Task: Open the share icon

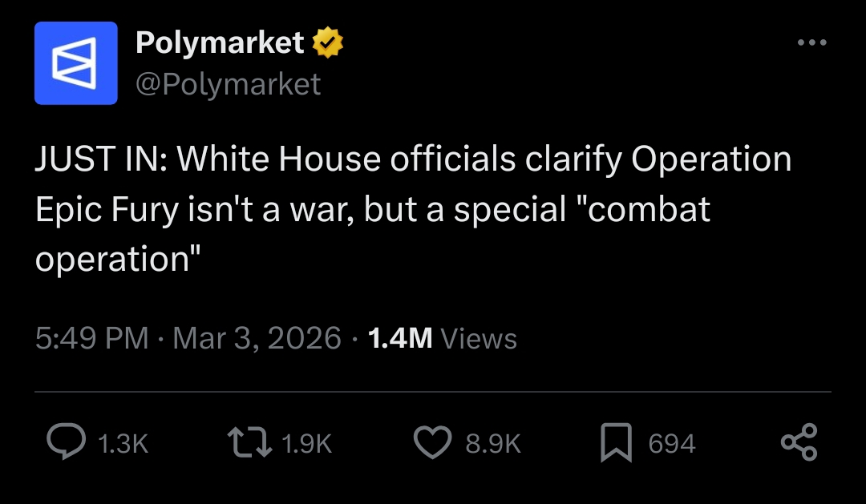Action: click(x=799, y=443)
